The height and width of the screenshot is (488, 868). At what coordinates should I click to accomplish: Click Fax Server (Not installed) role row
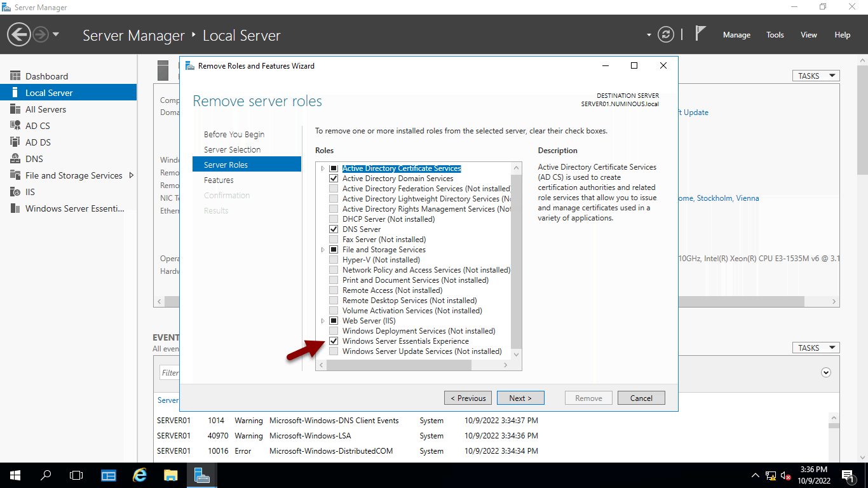(384, 240)
